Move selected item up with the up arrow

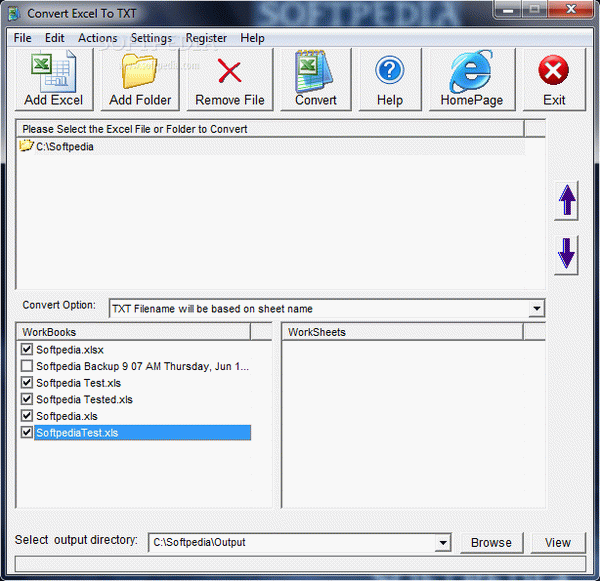pos(566,201)
